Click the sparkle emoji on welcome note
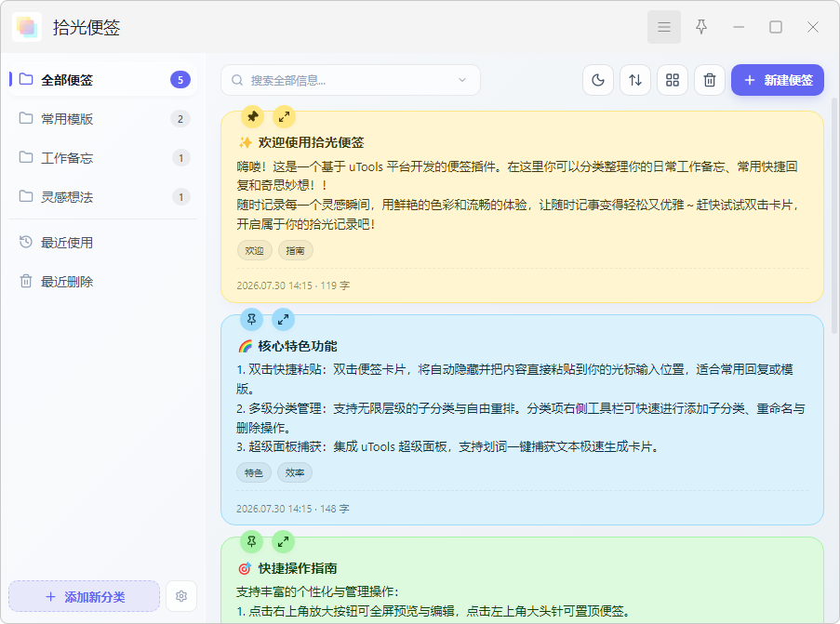This screenshot has width=840, height=624. [x=245, y=142]
